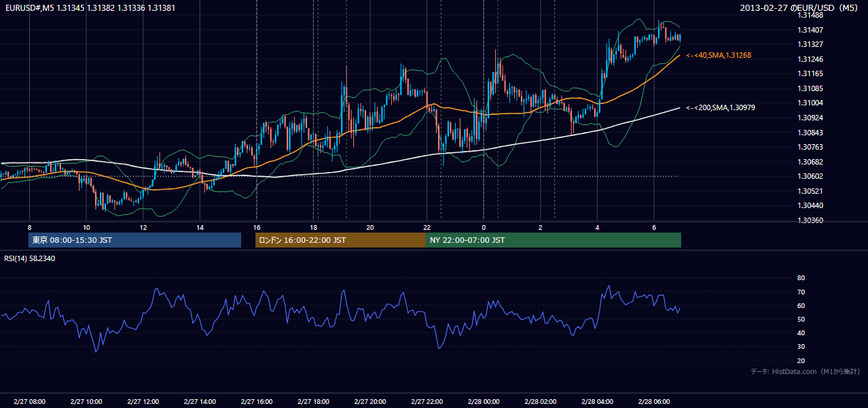Click hour label 8 under price chart

click(x=29, y=227)
